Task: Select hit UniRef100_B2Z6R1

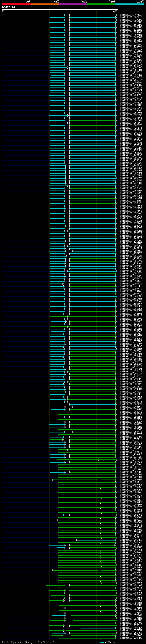Action: point(131,30)
